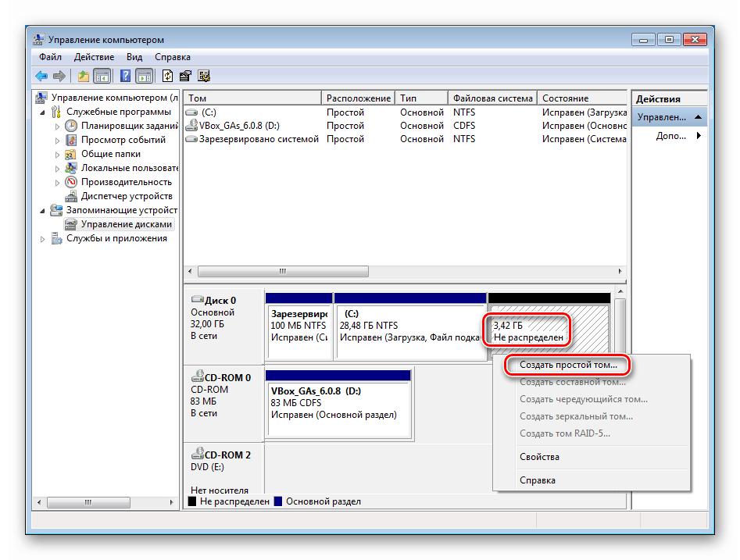The image size is (740, 560).
Task: Toggle the console tree show/hide icon
Action: (102, 76)
